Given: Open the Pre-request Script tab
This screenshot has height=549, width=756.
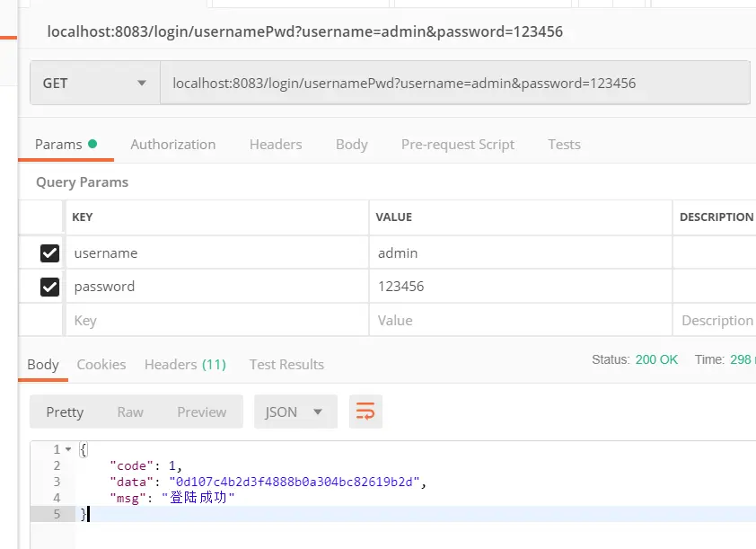Looking at the screenshot, I should [458, 144].
